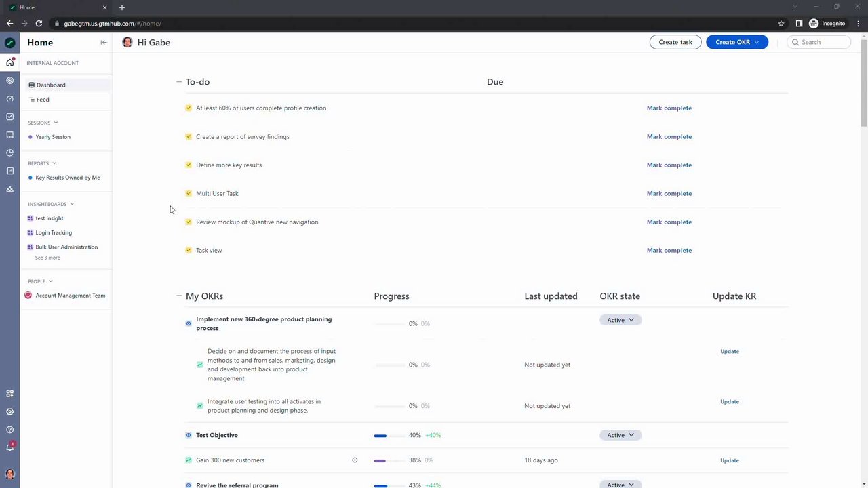
Task: Collapse the Insightboards section
Action: pos(72,204)
